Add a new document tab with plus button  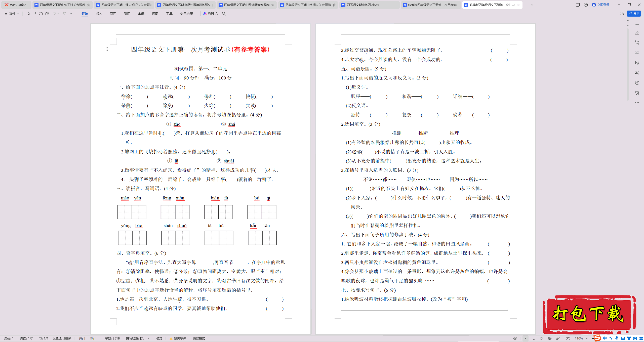[x=527, y=5]
